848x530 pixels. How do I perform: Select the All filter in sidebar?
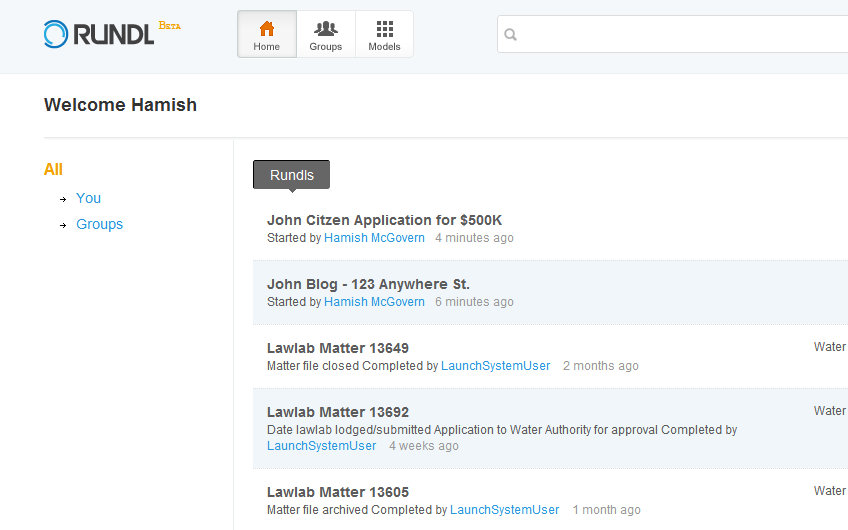pyautogui.click(x=53, y=170)
